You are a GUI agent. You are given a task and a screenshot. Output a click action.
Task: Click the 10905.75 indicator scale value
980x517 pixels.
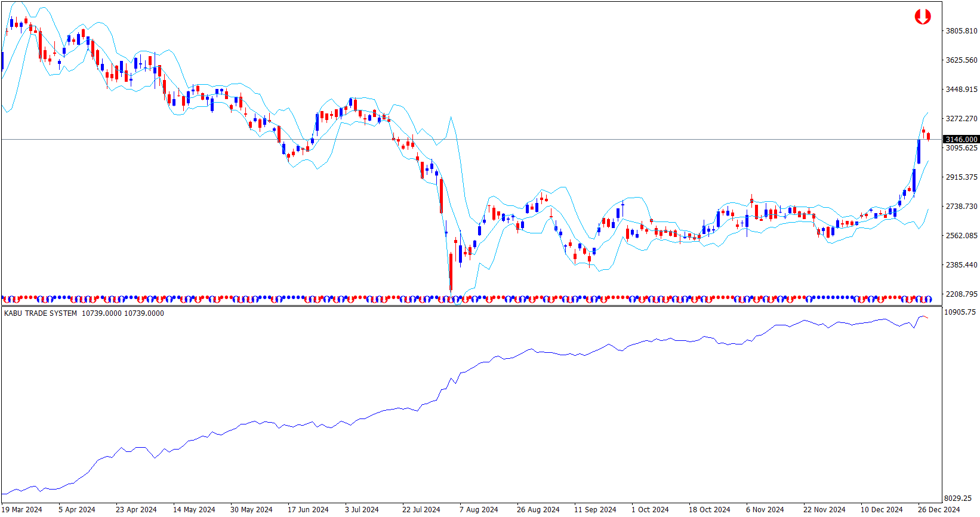click(x=960, y=312)
